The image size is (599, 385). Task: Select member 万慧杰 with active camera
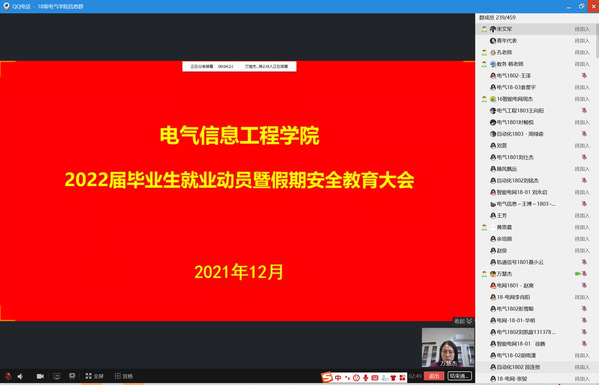click(535, 274)
